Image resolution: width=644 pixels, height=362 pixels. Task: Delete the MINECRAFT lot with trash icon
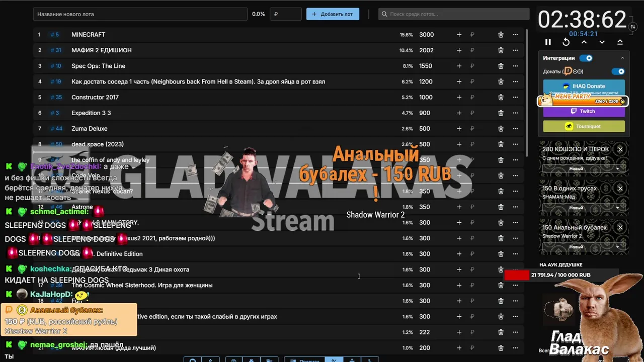[x=501, y=35]
